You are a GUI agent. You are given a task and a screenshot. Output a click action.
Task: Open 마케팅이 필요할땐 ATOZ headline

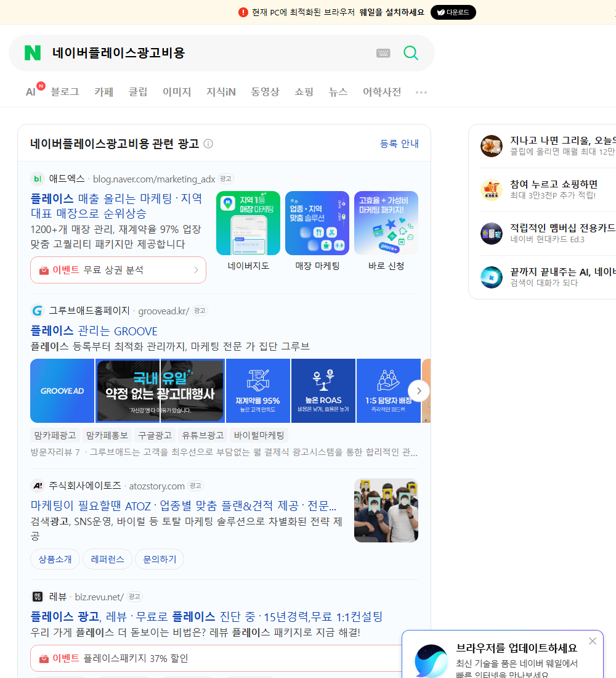point(184,505)
